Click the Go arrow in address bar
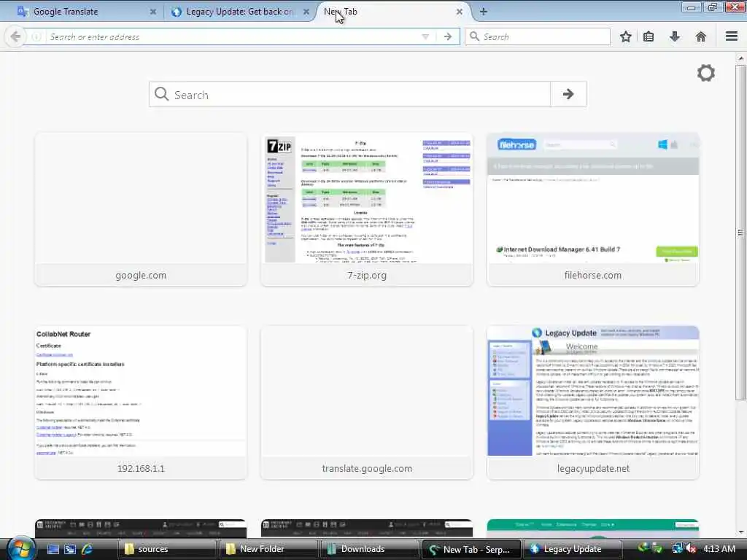The height and width of the screenshot is (560, 747). (x=448, y=36)
